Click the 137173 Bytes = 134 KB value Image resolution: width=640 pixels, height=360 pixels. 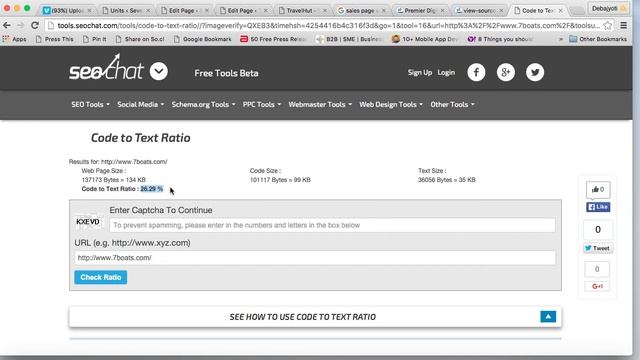pos(113,180)
